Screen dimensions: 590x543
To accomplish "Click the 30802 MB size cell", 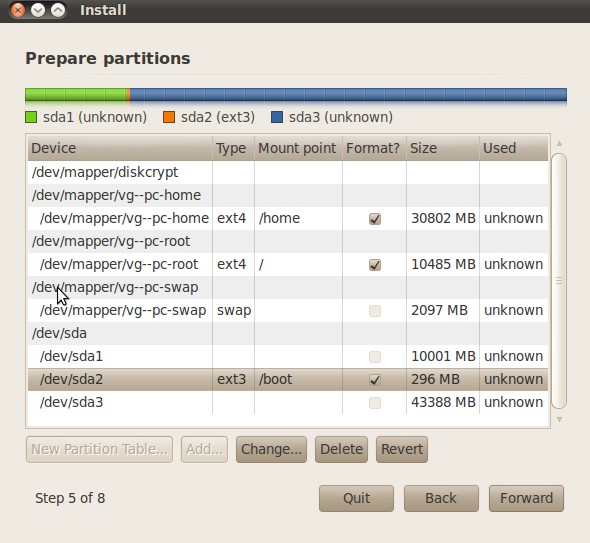I will 443,218.
